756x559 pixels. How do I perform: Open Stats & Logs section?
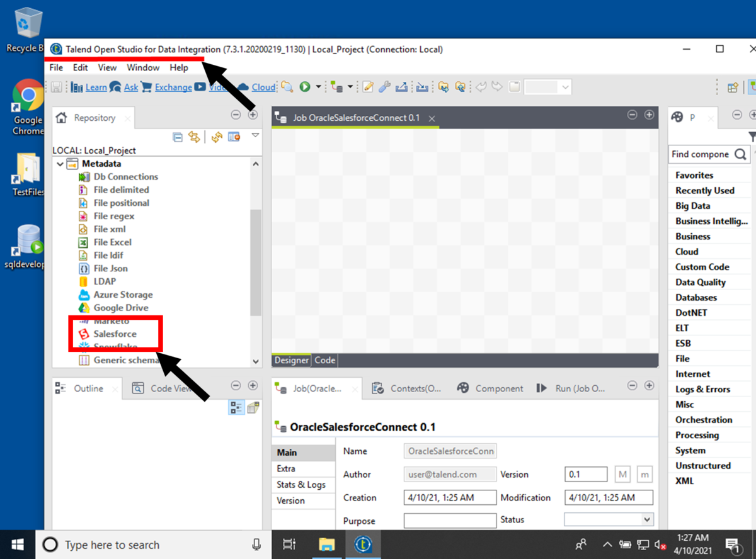303,485
